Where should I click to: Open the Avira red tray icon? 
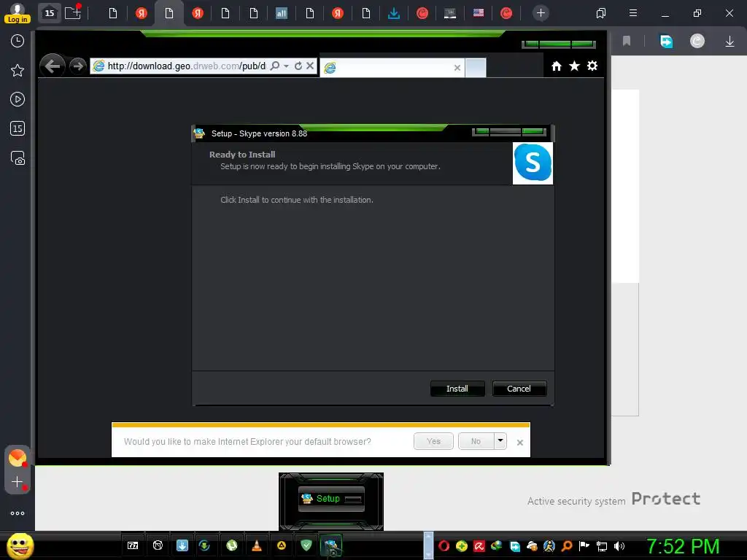pyautogui.click(x=479, y=546)
